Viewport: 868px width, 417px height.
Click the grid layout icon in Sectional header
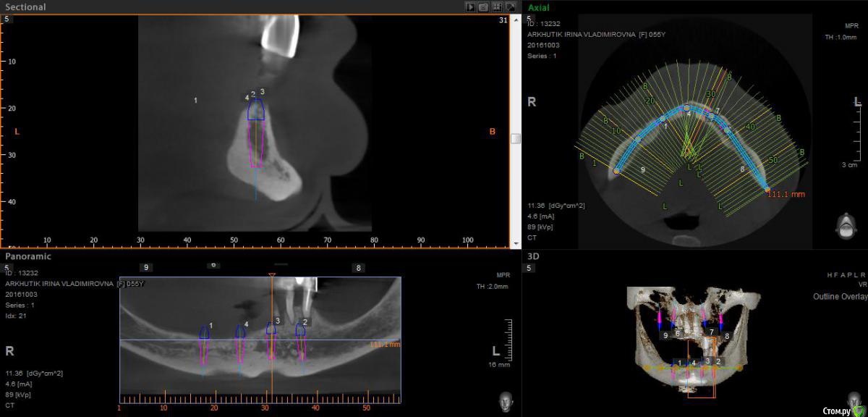497,7
